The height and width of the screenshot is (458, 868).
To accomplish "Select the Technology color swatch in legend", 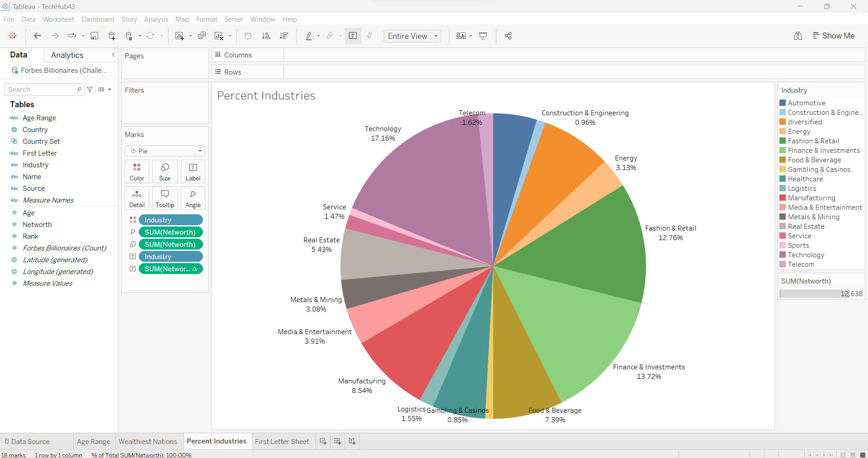I will [x=783, y=255].
